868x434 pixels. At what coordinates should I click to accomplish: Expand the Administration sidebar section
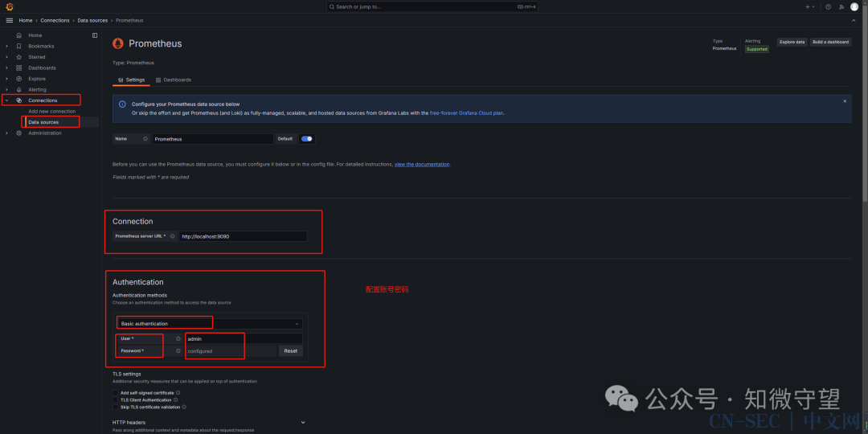click(x=6, y=133)
